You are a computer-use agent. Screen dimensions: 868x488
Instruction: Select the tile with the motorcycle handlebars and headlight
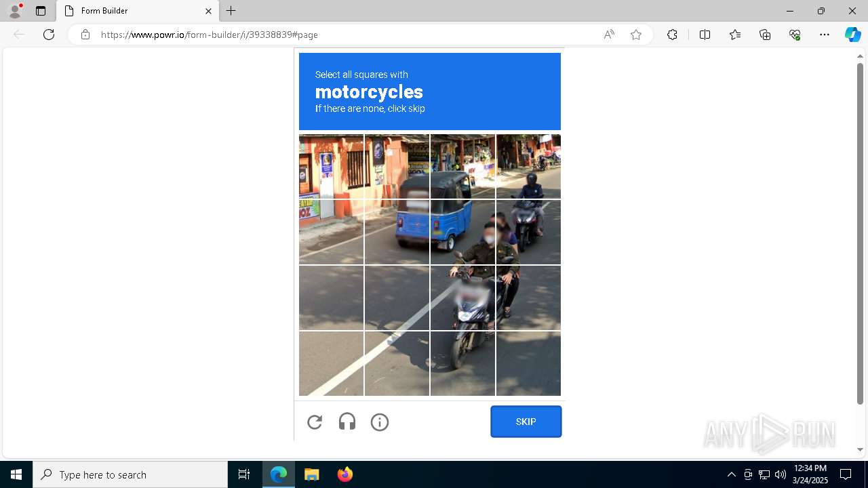pyautogui.click(x=462, y=298)
